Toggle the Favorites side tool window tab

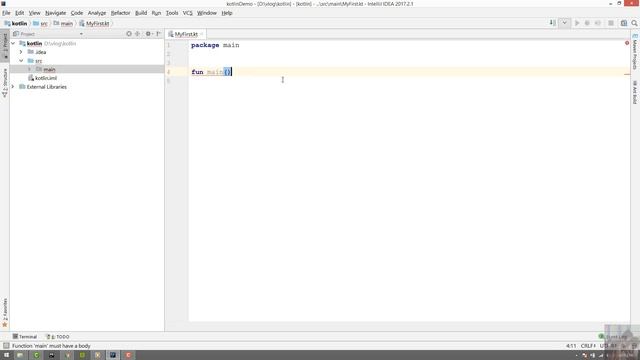[5, 313]
